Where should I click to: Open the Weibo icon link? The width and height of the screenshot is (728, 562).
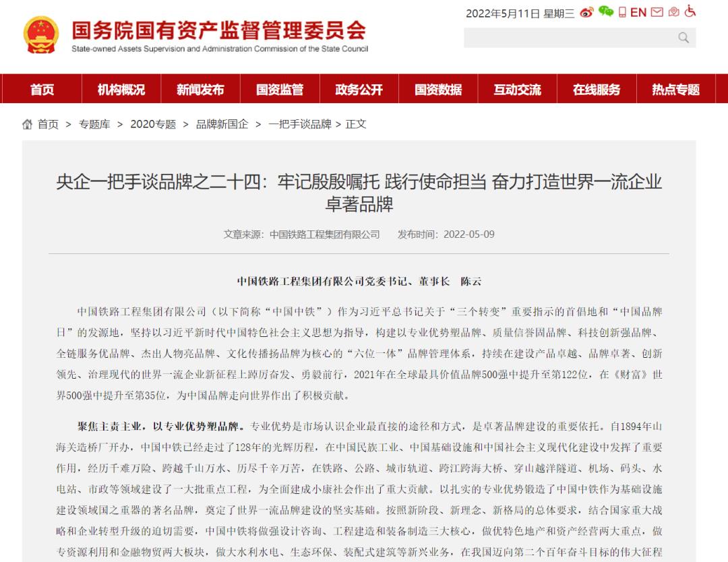pos(586,13)
